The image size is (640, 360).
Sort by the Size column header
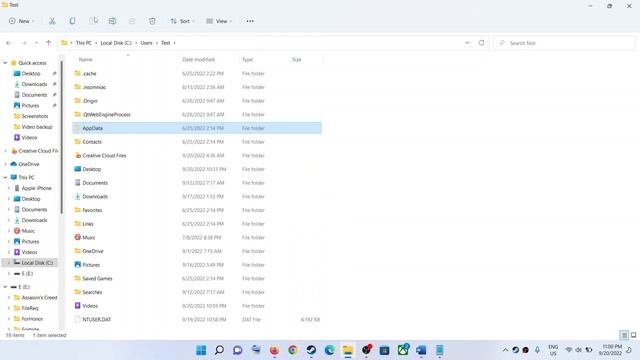coord(297,60)
